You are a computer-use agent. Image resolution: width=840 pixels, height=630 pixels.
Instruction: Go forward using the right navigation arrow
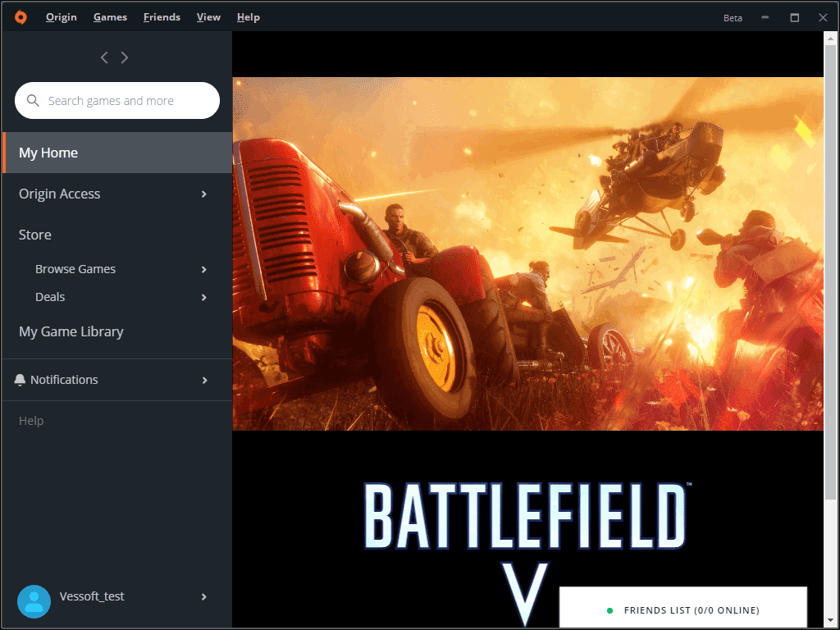point(125,57)
